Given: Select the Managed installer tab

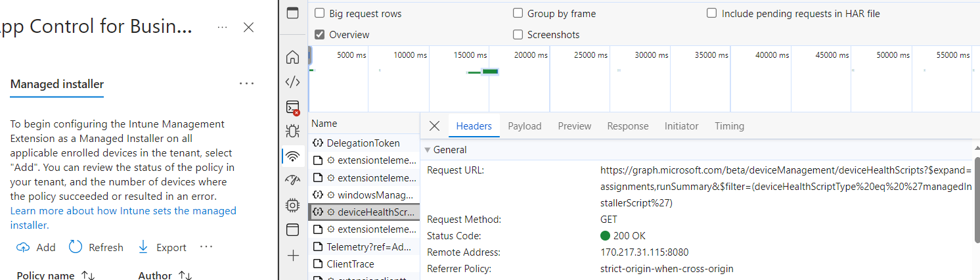Looking at the screenshot, I should (x=57, y=84).
